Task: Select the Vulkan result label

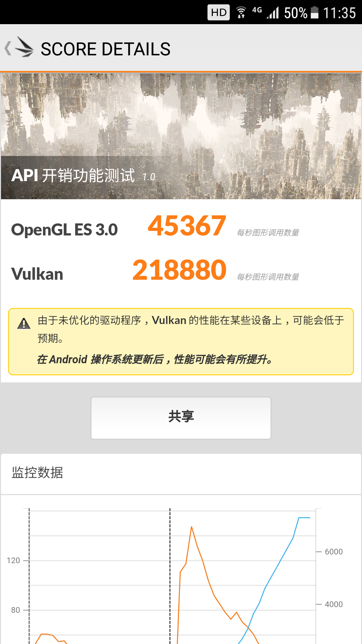Action: coord(37,274)
